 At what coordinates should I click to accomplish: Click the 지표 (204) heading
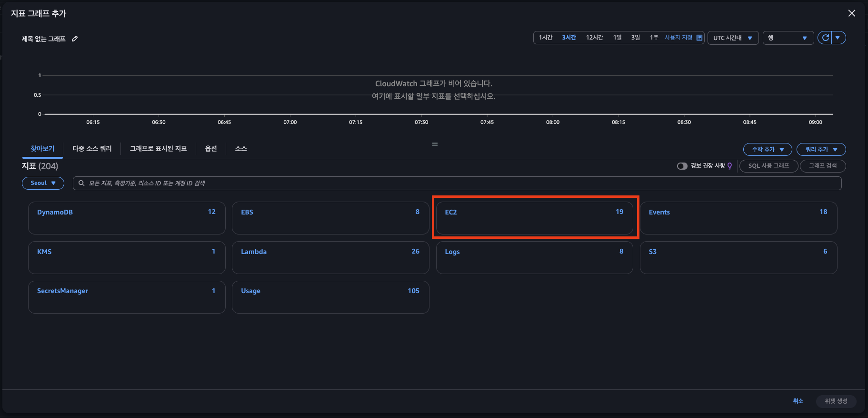40,166
